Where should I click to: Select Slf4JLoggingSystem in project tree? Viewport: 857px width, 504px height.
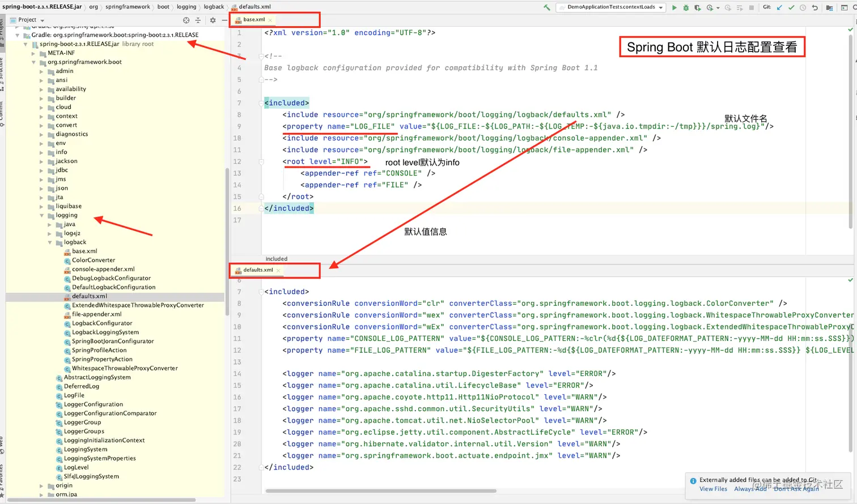[91, 477]
